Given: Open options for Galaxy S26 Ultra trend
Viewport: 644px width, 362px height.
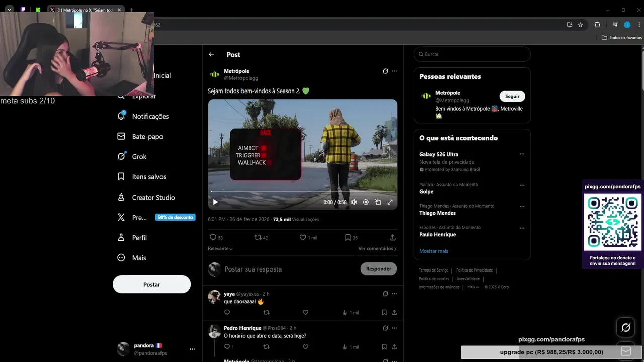Looking at the screenshot, I should point(522,154).
